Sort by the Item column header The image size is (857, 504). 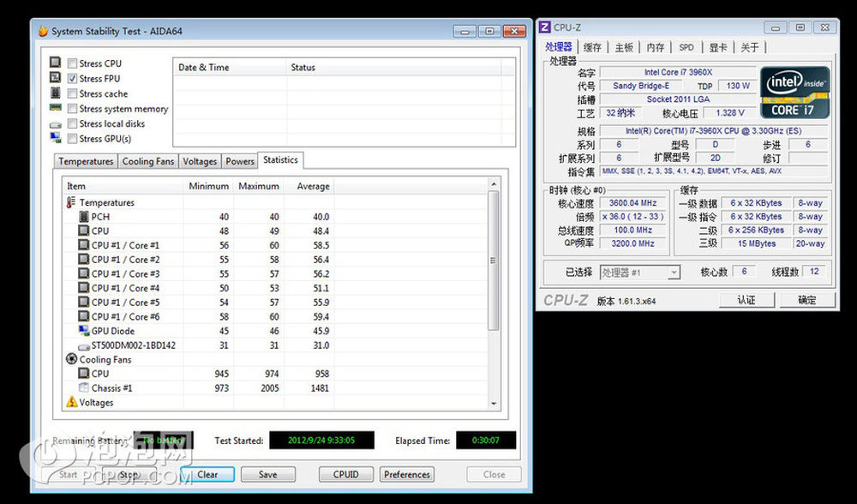pyautogui.click(x=123, y=186)
